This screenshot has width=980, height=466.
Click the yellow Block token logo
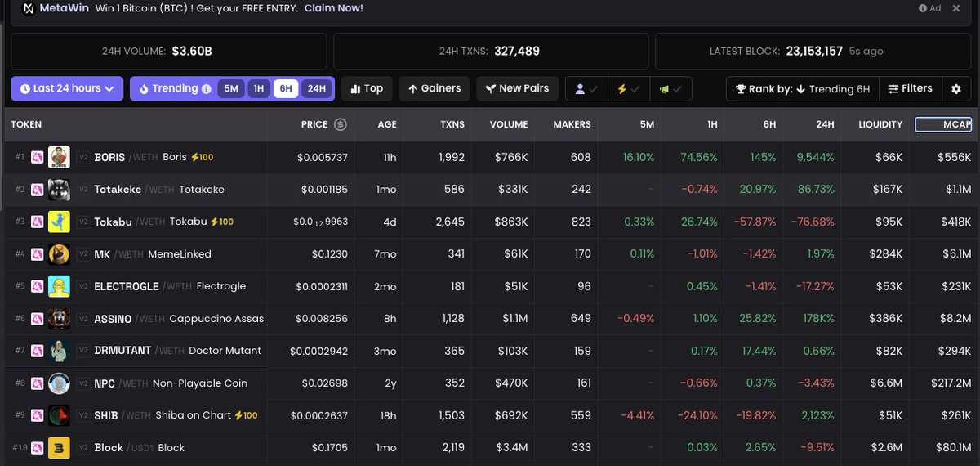click(x=59, y=448)
